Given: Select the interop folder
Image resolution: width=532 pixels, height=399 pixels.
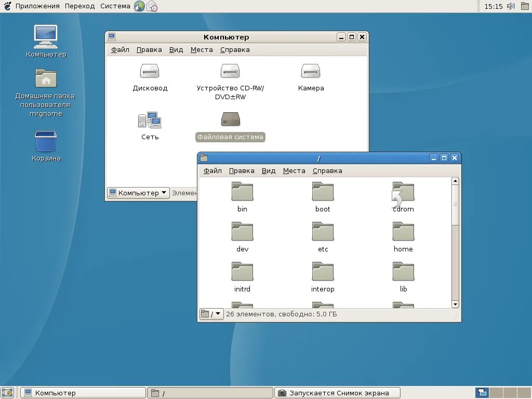Looking at the screenshot, I should click(323, 271).
